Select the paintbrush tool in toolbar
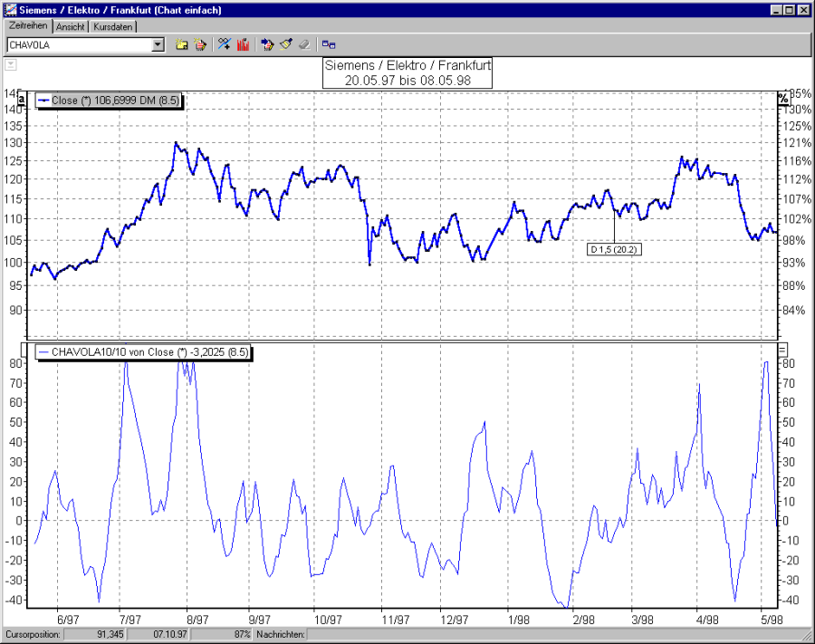 pos(285,43)
